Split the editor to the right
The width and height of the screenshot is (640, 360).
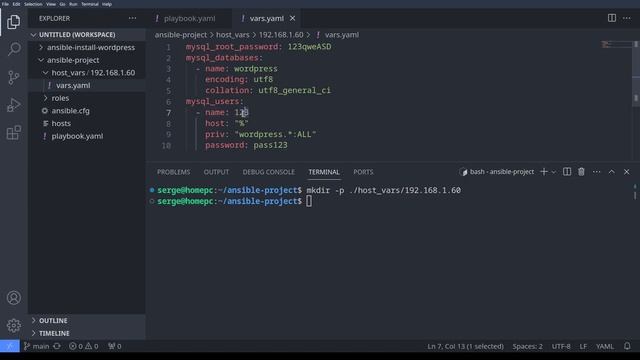coord(611,18)
